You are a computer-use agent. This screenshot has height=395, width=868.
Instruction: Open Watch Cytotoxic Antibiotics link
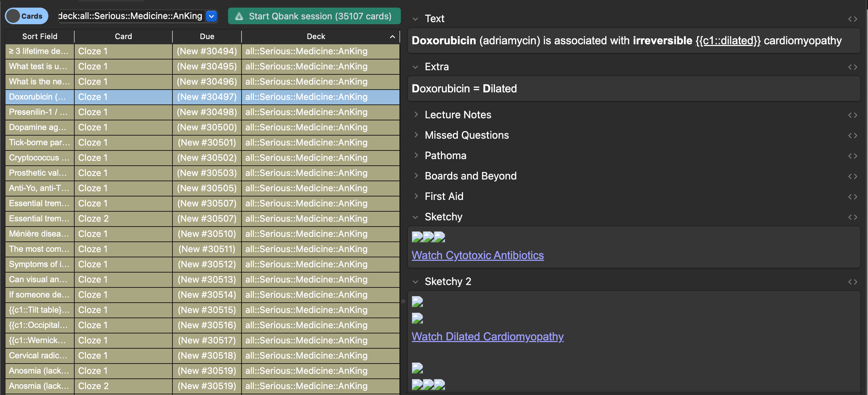tap(478, 255)
